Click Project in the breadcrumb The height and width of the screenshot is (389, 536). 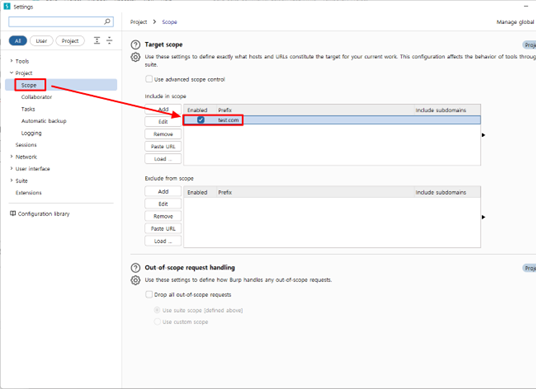(x=138, y=22)
